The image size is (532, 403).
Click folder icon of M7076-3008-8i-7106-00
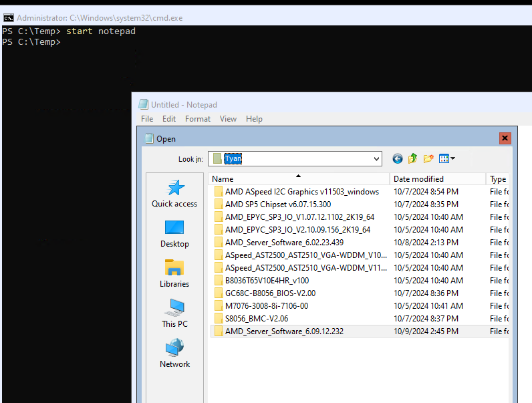click(219, 306)
